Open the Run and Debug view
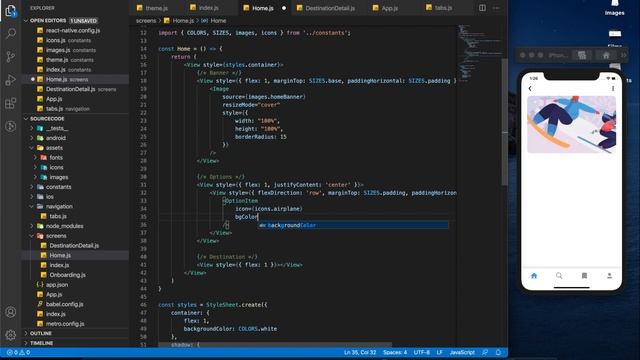 (x=11, y=80)
